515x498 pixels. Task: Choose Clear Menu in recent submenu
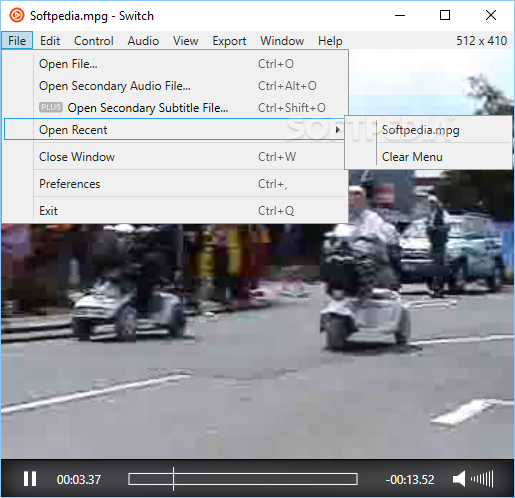429,157
